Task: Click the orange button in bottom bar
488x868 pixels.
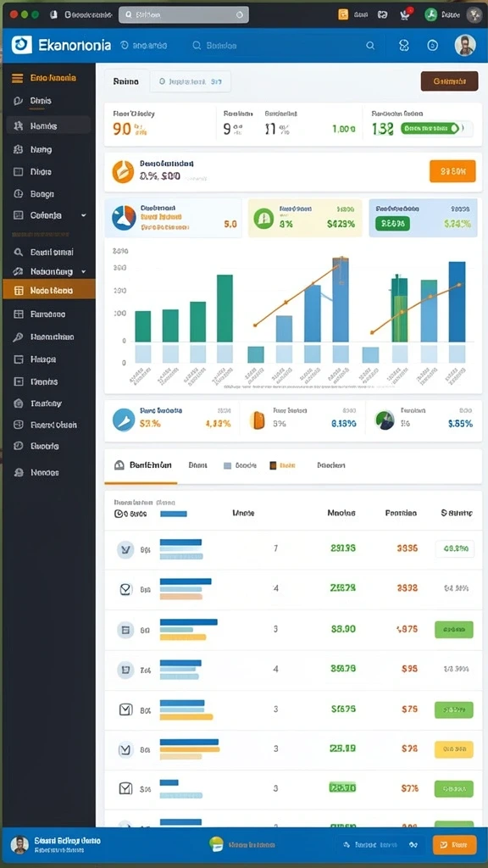Action: coord(454,845)
